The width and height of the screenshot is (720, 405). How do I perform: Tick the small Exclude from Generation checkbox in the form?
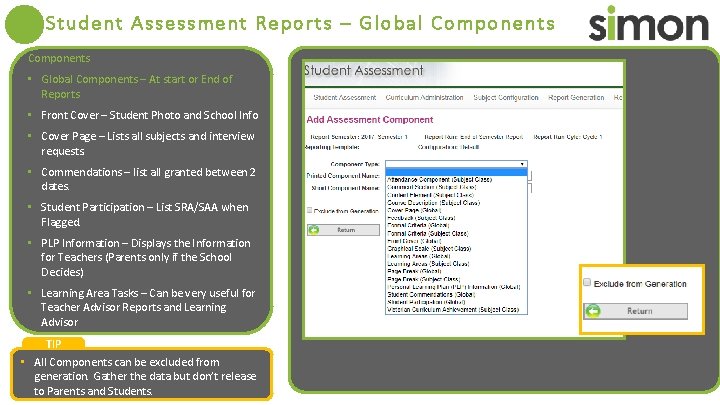tap(309, 210)
